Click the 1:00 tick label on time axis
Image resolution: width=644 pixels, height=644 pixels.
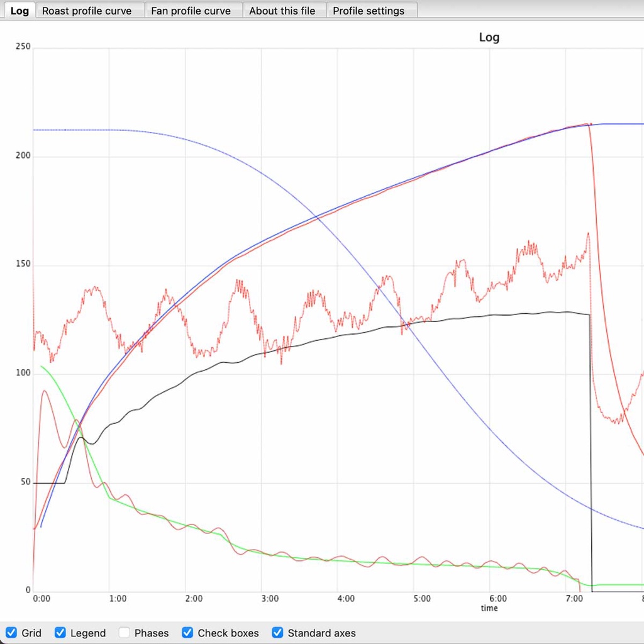tap(117, 599)
